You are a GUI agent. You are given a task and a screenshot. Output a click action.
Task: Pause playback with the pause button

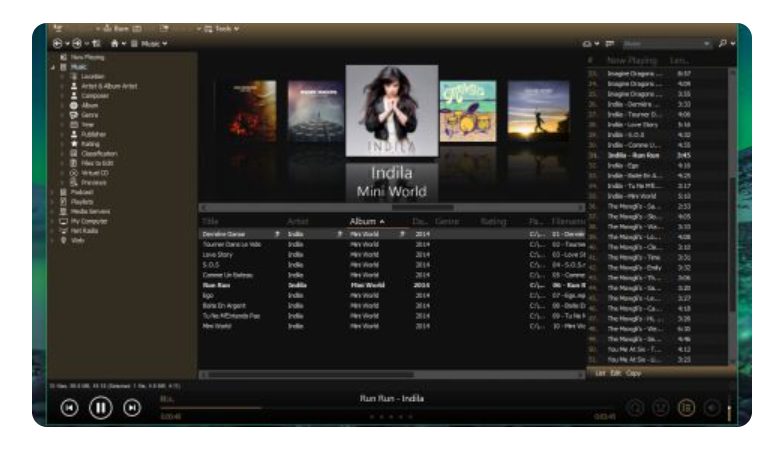tap(100, 407)
